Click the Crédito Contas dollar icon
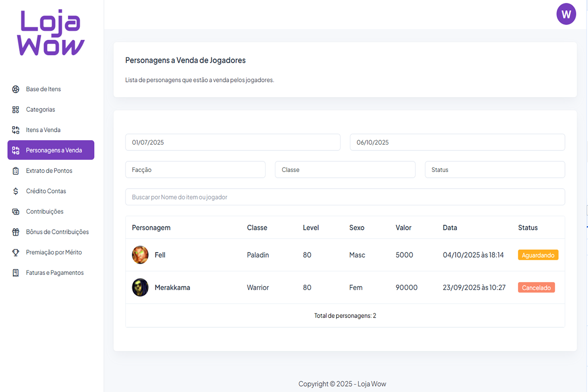This screenshot has width=588, height=392. (16, 191)
